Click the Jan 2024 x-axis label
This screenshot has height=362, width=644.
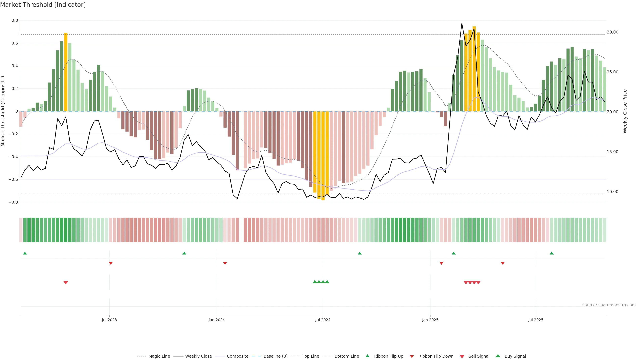point(217,320)
